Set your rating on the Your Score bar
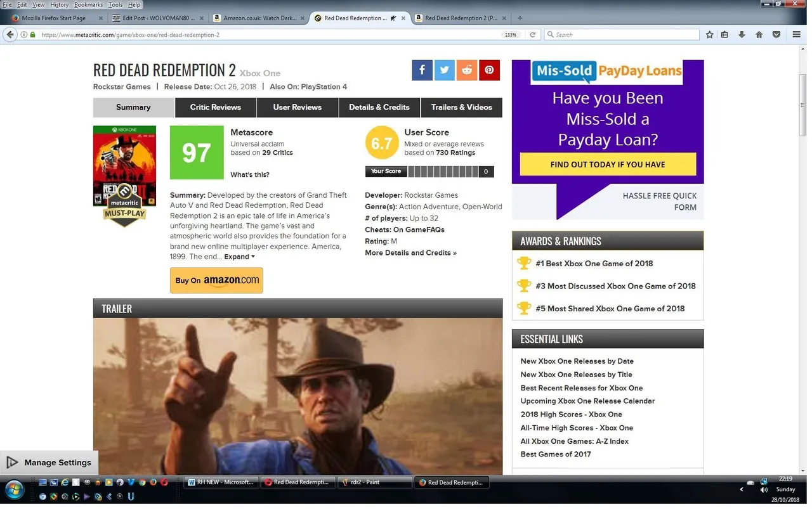The height and width of the screenshot is (509, 812). [443, 171]
